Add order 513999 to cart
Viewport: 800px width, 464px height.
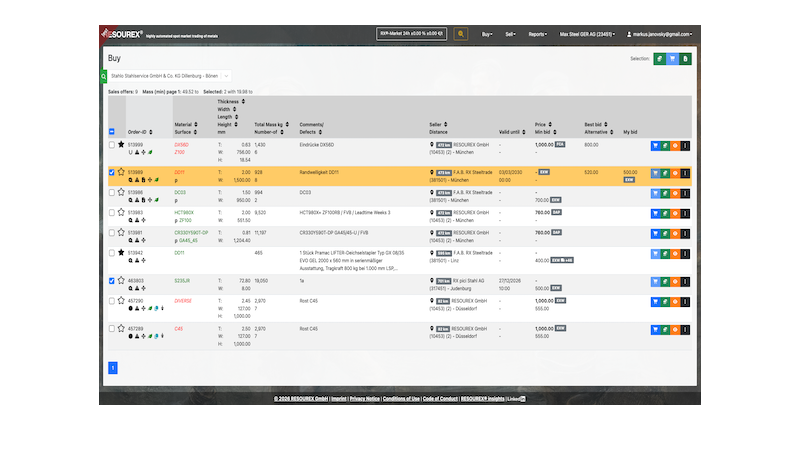coord(656,145)
